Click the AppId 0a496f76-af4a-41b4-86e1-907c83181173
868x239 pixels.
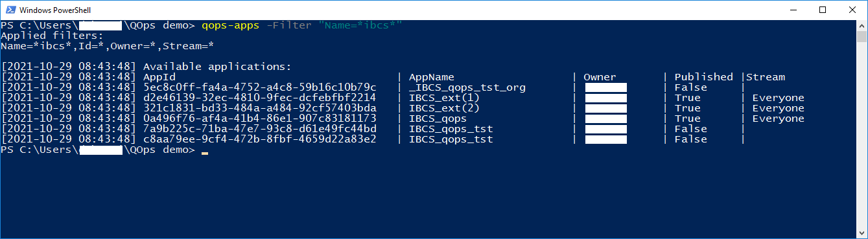coord(260,119)
